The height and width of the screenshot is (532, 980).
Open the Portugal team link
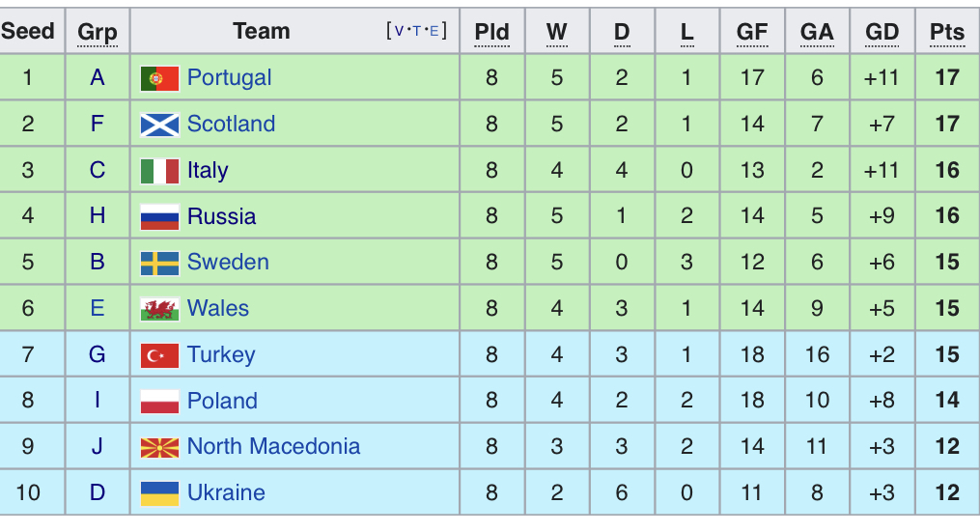(229, 77)
